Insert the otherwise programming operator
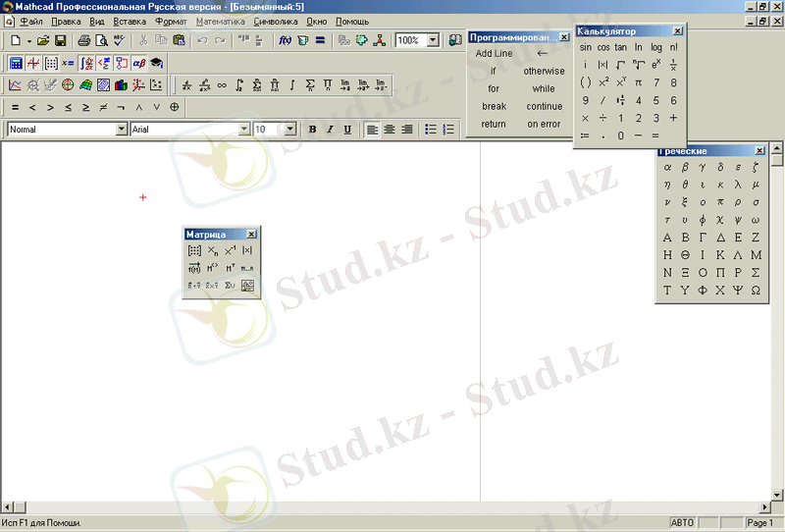This screenshot has height=532, width=785. (x=544, y=71)
